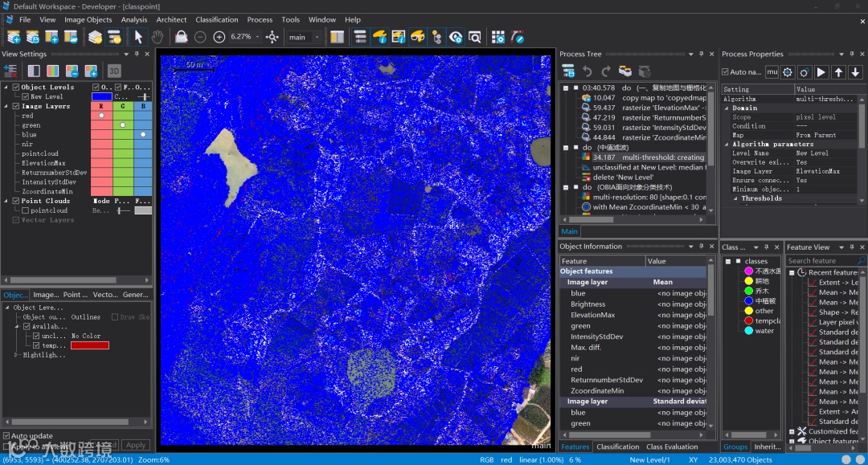The image size is (868, 465).
Task: Select the arrow pointer tool
Action: (x=138, y=37)
